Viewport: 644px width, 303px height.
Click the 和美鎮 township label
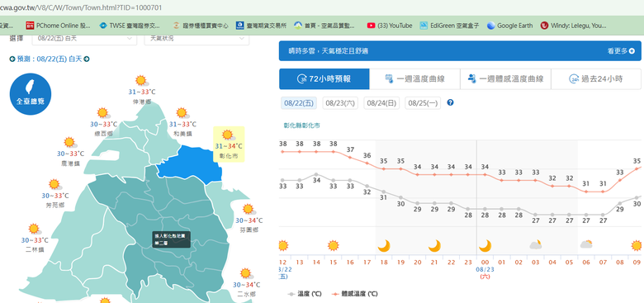coord(182,134)
